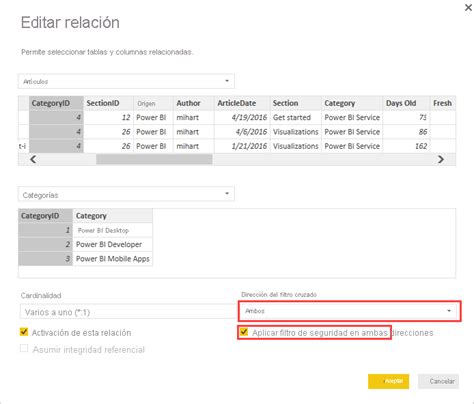
Task: Open the Categorías table dropdown
Action: [126, 194]
